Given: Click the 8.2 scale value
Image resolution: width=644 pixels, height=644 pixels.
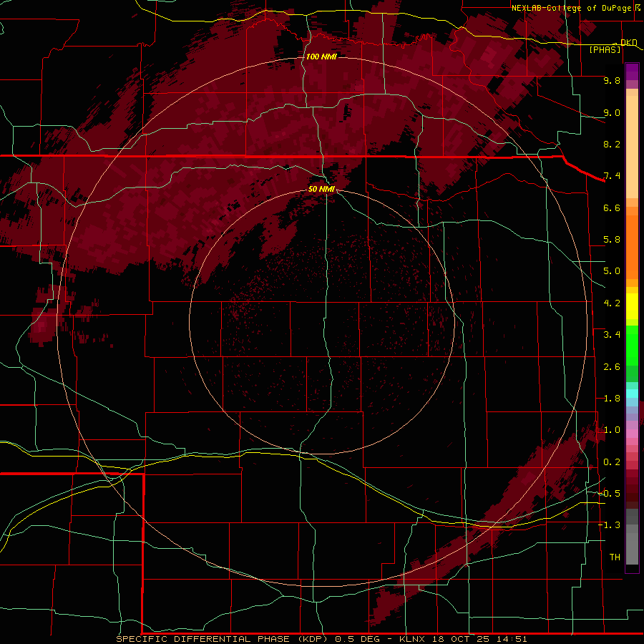Looking at the screenshot, I should coord(612,144).
